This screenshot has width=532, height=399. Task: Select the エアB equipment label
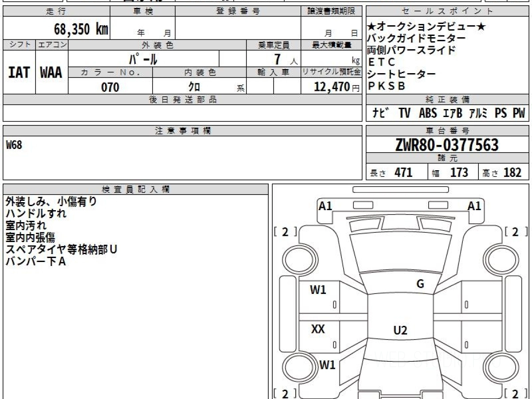click(x=452, y=113)
